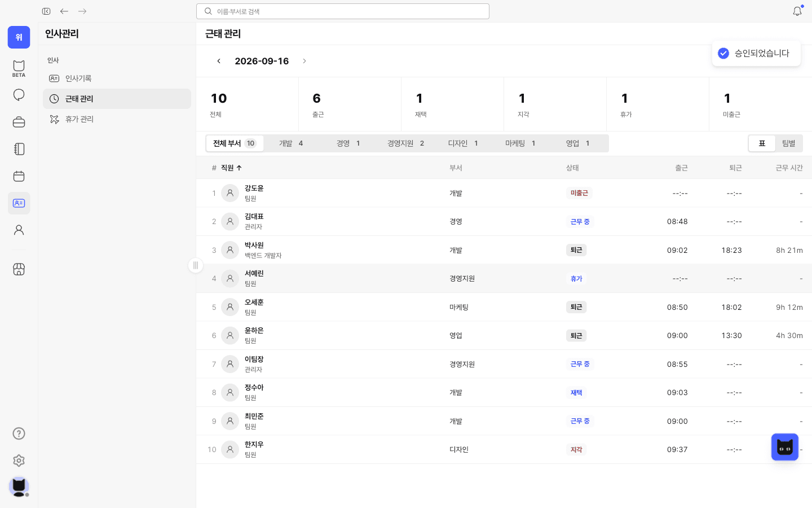This screenshot has width=812, height=508.
Task: Click the 미출근 1 summary card
Action: click(761, 104)
